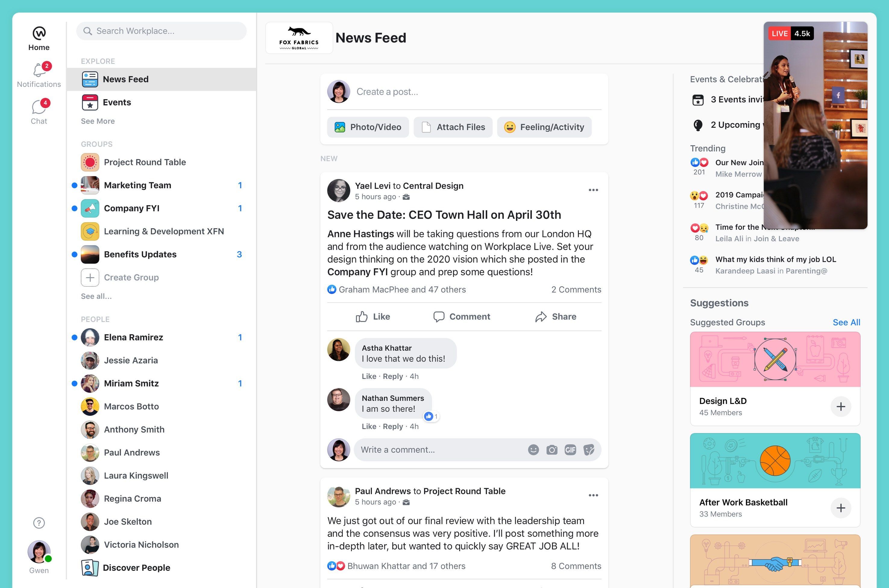Viewport: 889px width, 588px height.
Task: Open Marketing Team group
Action: click(162, 185)
